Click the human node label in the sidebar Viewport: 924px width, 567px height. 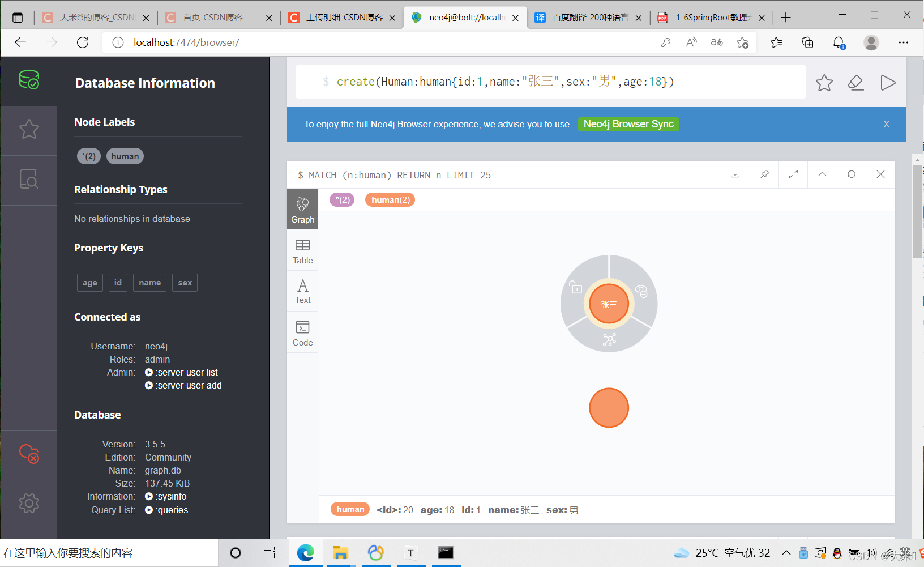pos(125,156)
